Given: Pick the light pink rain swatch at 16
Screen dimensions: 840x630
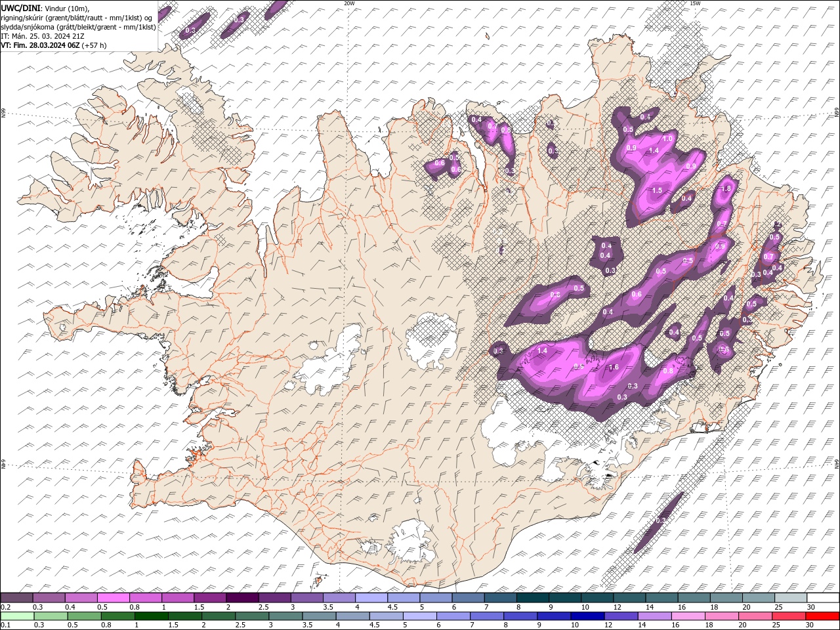Looking at the screenshot, I should [x=687, y=616].
